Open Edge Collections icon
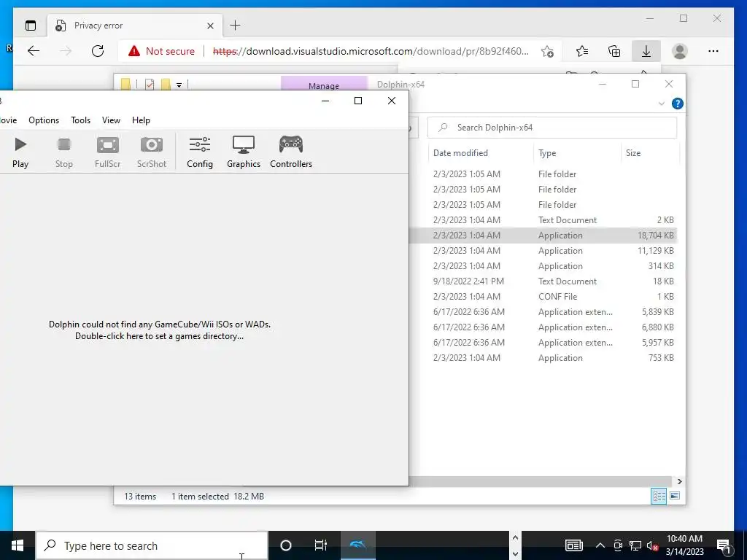This screenshot has width=747, height=560. (x=614, y=51)
